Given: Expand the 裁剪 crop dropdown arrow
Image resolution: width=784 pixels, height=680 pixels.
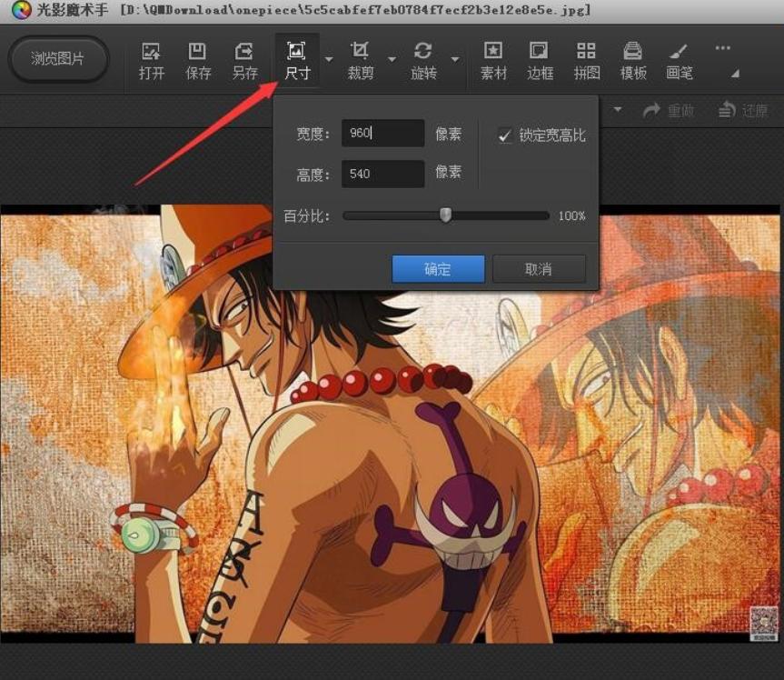Looking at the screenshot, I should pos(392,59).
